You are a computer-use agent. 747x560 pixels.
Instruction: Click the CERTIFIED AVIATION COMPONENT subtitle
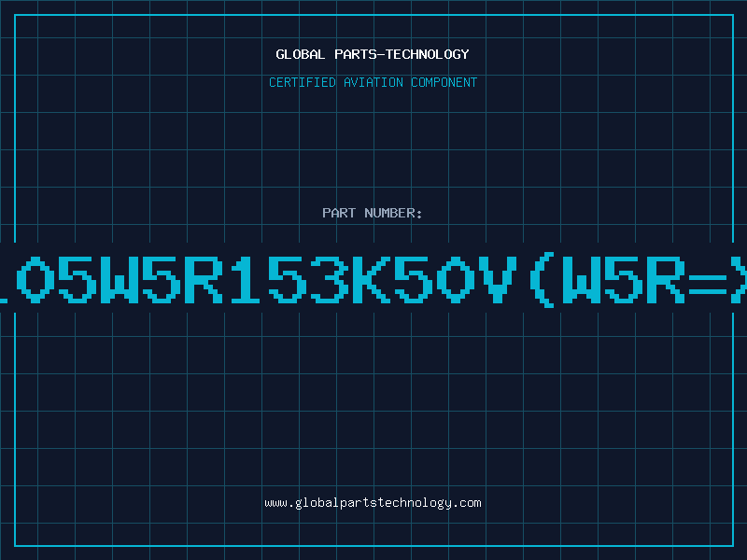point(373,82)
